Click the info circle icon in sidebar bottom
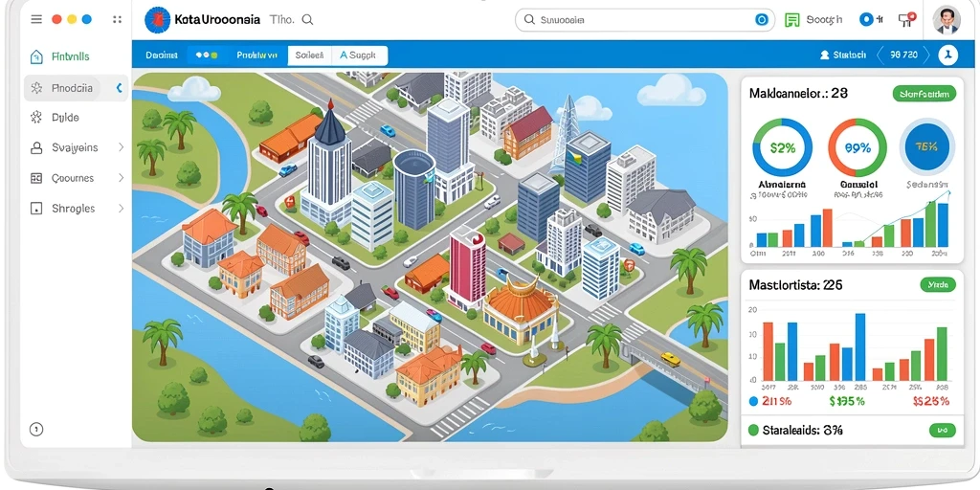 [x=36, y=429]
